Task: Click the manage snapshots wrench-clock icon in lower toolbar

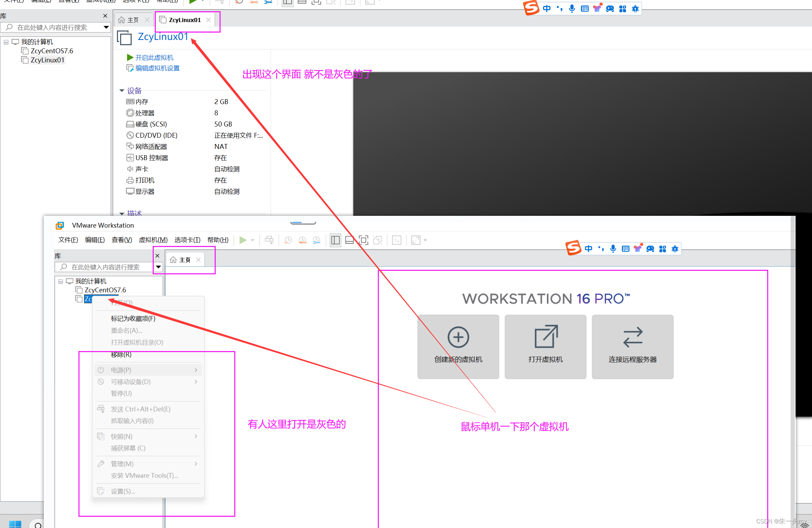Action: point(316,240)
